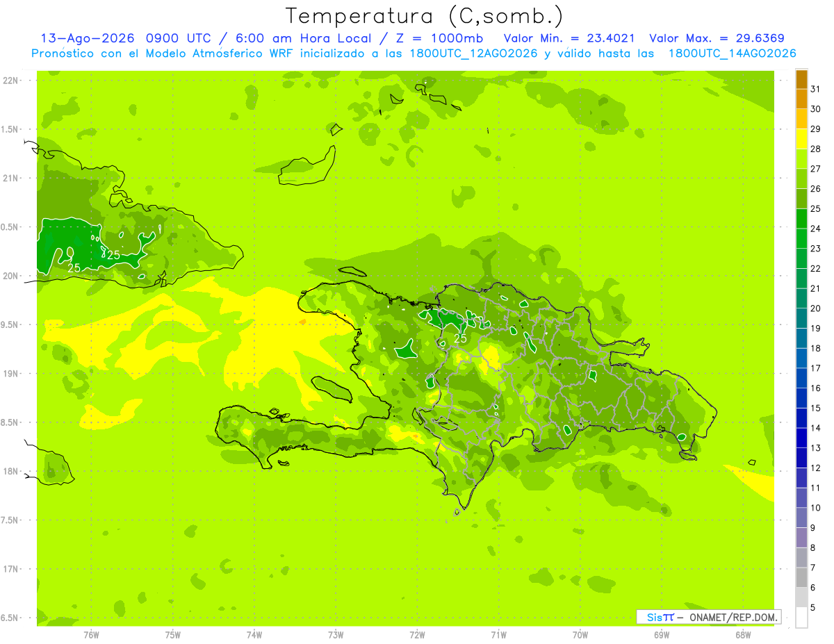The image size is (834, 644).
Task: Select the date "13-Ago-2026" in the header
Action: [88, 38]
